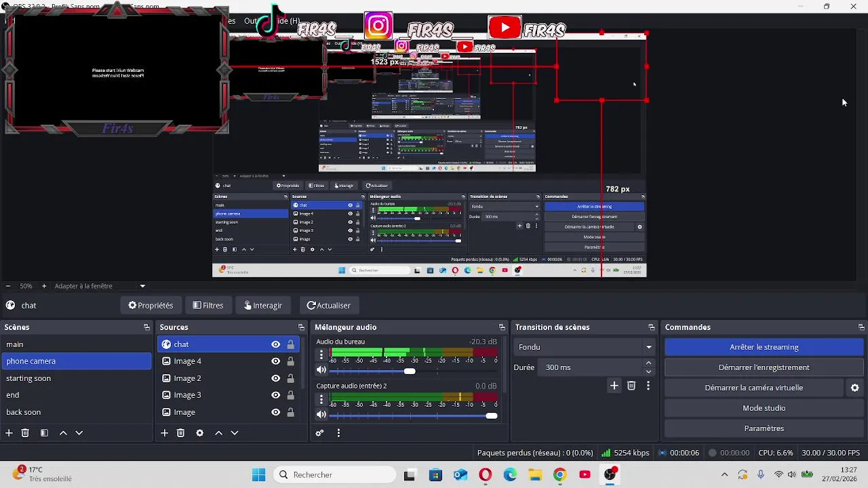Add a new source with the plus icon

tap(164, 433)
